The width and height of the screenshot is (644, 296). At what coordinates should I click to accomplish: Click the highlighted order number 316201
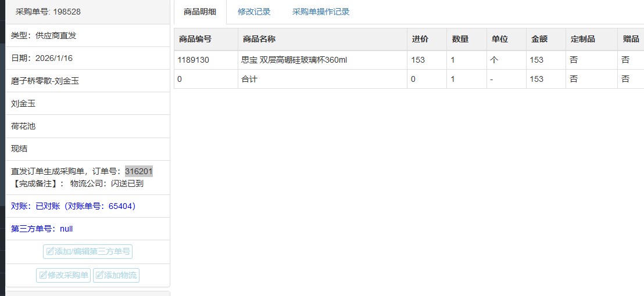coord(139,171)
